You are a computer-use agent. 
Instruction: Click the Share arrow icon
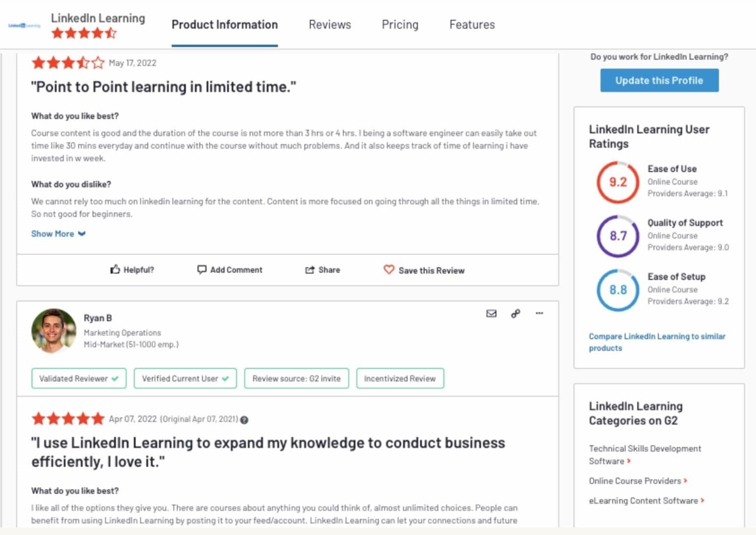(310, 270)
